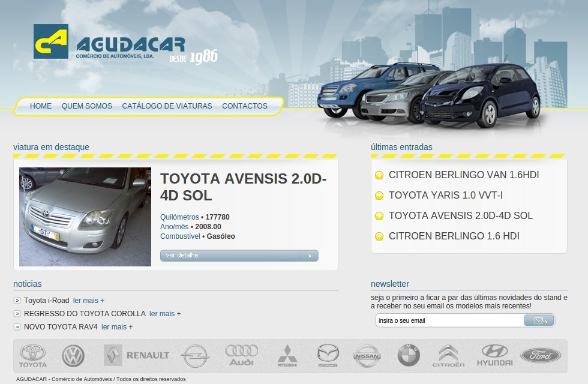588x384 pixels.
Task: Select the Opel brand logo
Action: [195, 356]
